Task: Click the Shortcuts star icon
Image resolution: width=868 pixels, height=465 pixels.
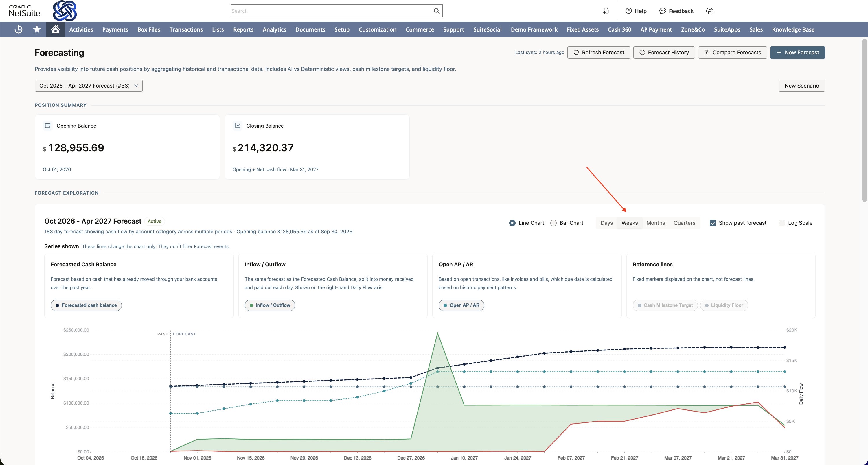Action: (x=37, y=29)
